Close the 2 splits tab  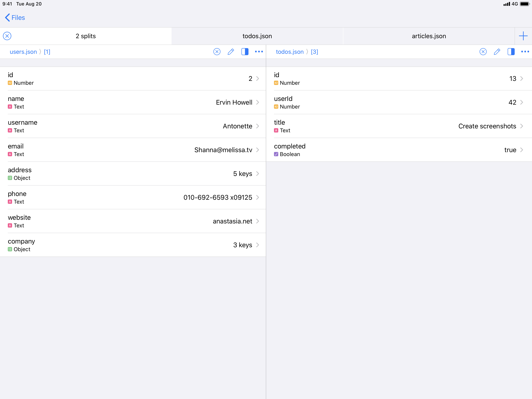coord(7,36)
